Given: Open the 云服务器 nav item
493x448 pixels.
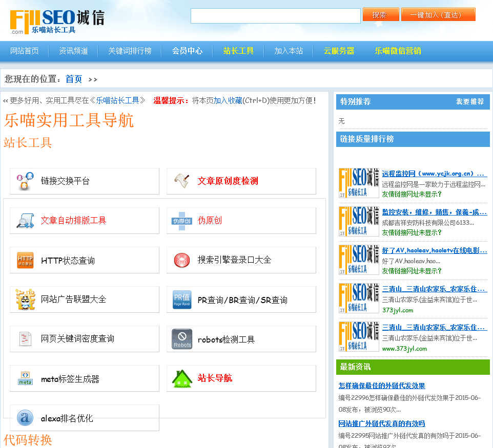Looking at the screenshot, I should [339, 51].
